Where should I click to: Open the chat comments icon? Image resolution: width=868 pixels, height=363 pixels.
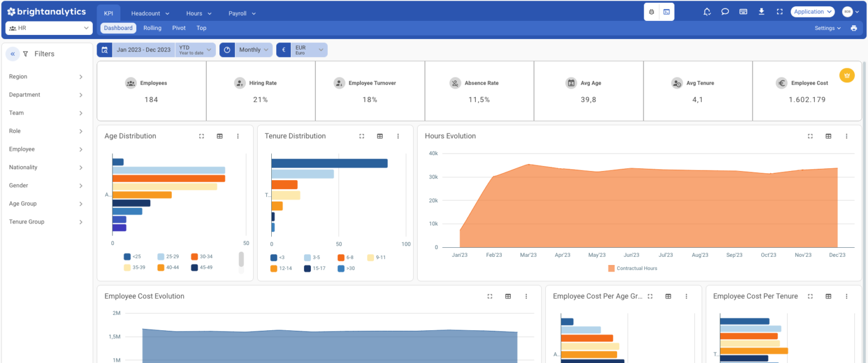tap(725, 11)
